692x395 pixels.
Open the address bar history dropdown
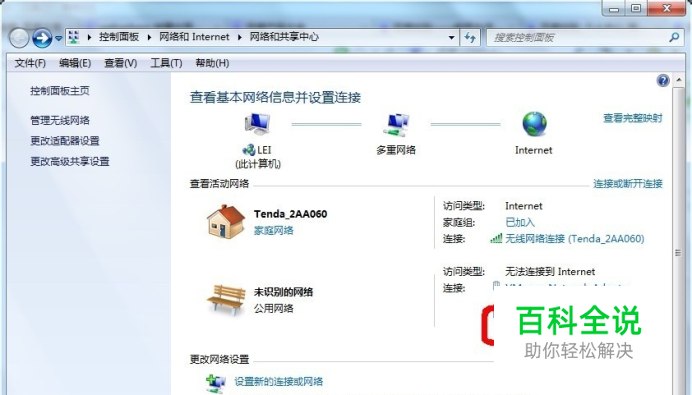(451, 38)
